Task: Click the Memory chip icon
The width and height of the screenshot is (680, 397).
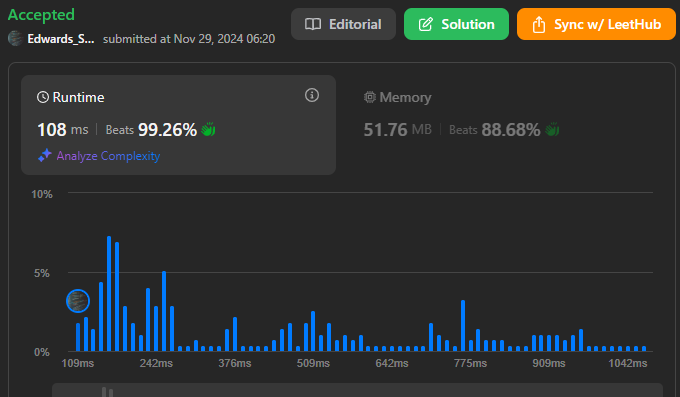Action: (x=369, y=97)
